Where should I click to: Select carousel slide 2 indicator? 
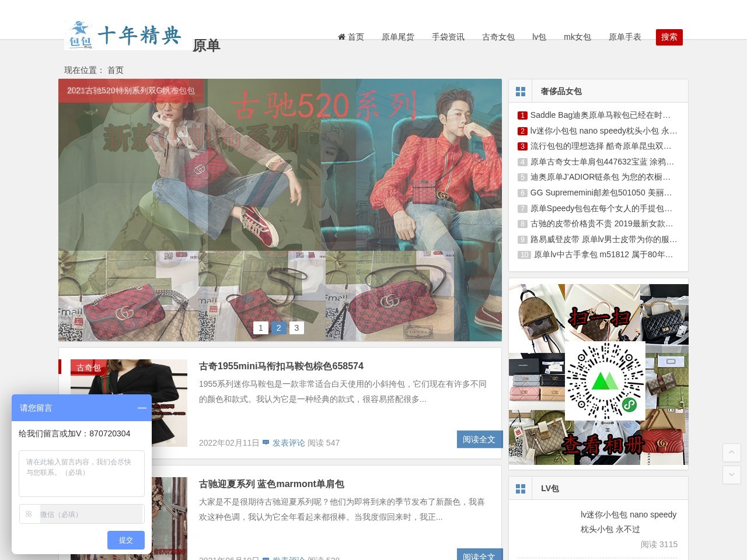279,328
